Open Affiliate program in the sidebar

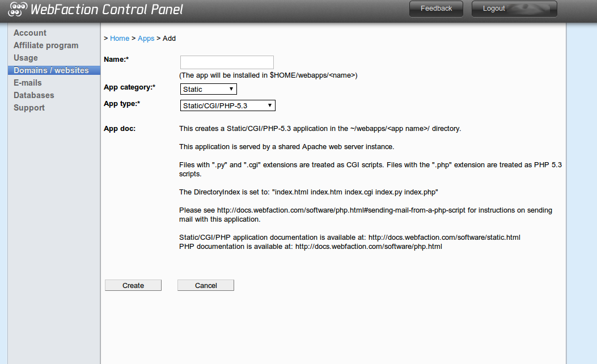[46, 45]
